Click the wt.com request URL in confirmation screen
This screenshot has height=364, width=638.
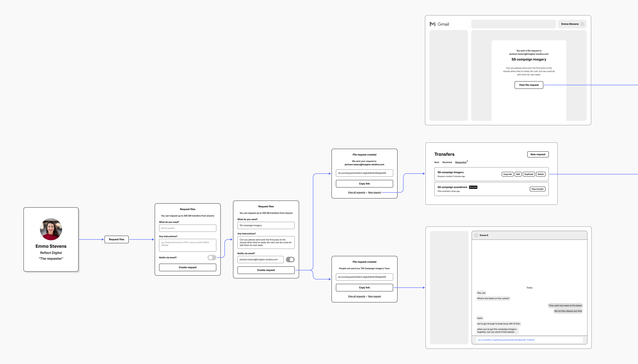point(364,173)
